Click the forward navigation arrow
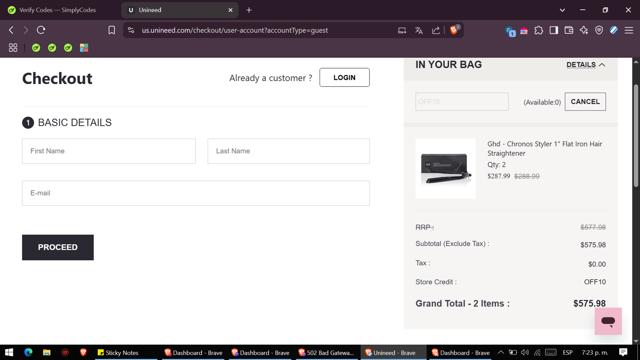 (x=26, y=30)
